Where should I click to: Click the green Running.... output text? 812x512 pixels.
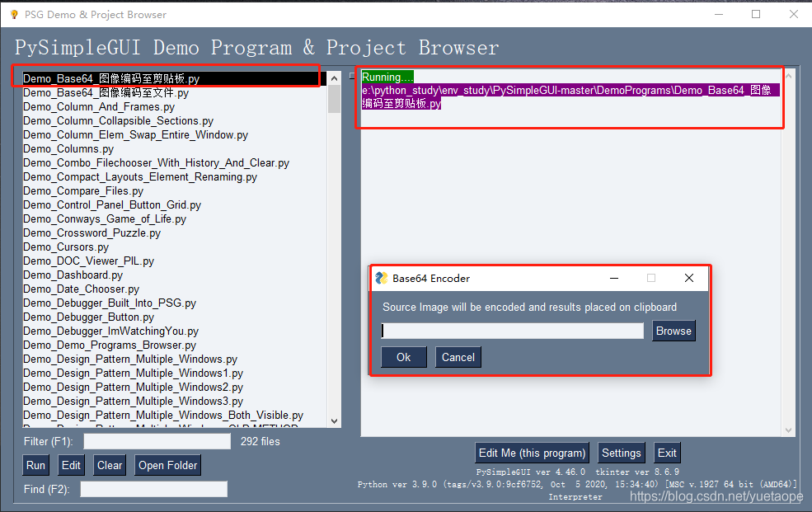click(x=387, y=78)
